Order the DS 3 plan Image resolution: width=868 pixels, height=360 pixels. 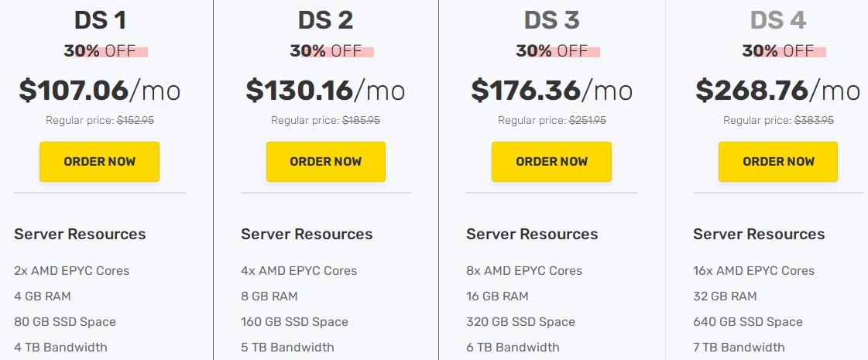click(551, 162)
